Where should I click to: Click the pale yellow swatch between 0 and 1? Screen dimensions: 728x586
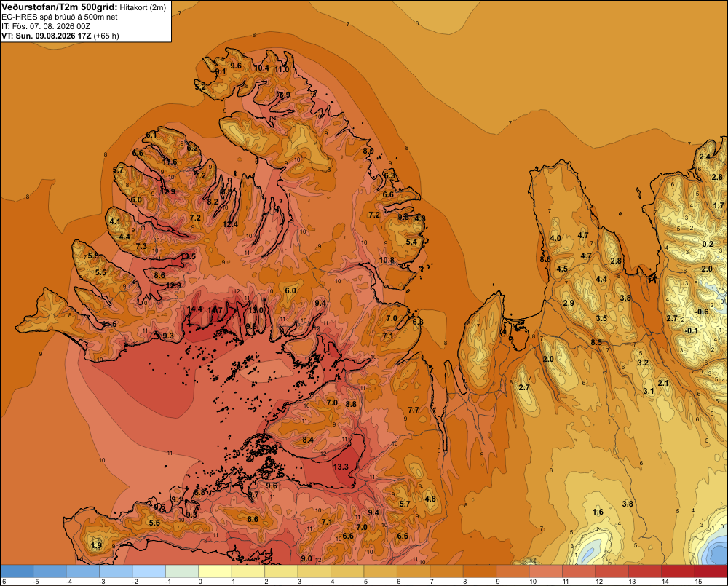pyautogui.click(x=215, y=571)
